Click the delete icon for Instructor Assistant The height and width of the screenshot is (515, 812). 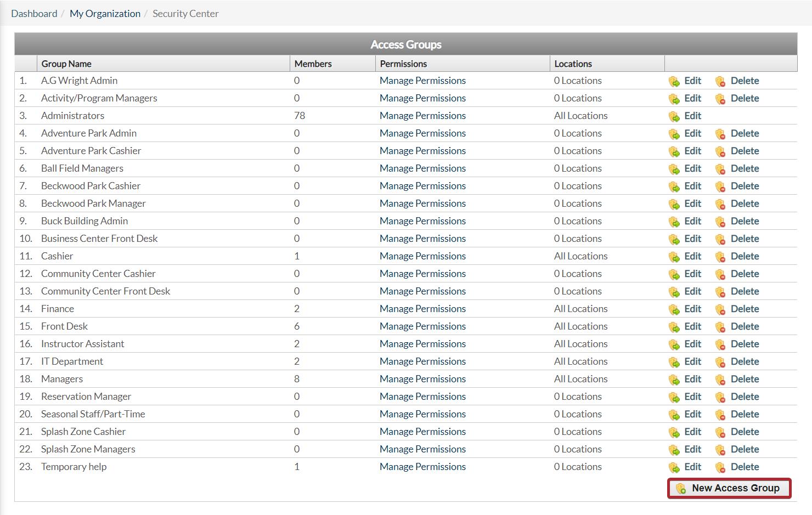click(720, 345)
